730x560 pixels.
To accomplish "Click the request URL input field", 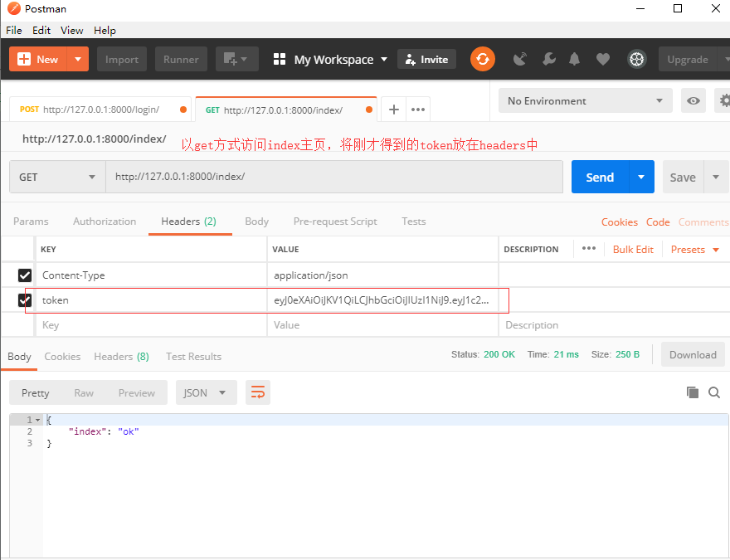I will click(x=334, y=177).
